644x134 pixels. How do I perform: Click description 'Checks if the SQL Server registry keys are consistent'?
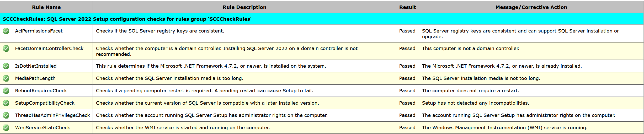[x=160, y=31]
